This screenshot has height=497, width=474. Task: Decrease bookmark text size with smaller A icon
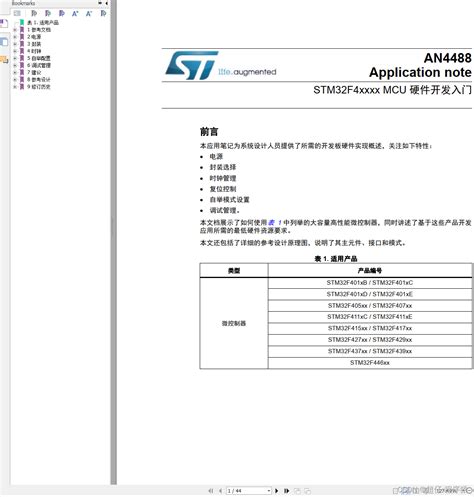click(89, 13)
